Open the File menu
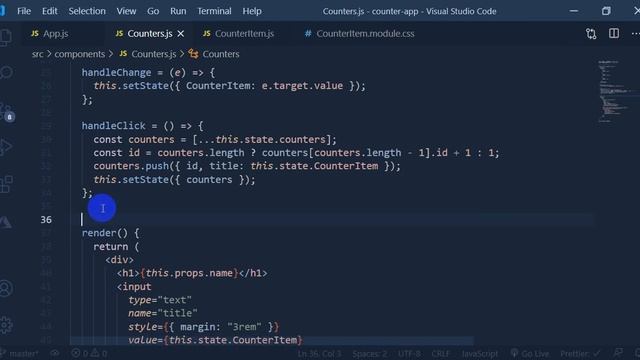The height and width of the screenshot is (360, 640). 24,11
